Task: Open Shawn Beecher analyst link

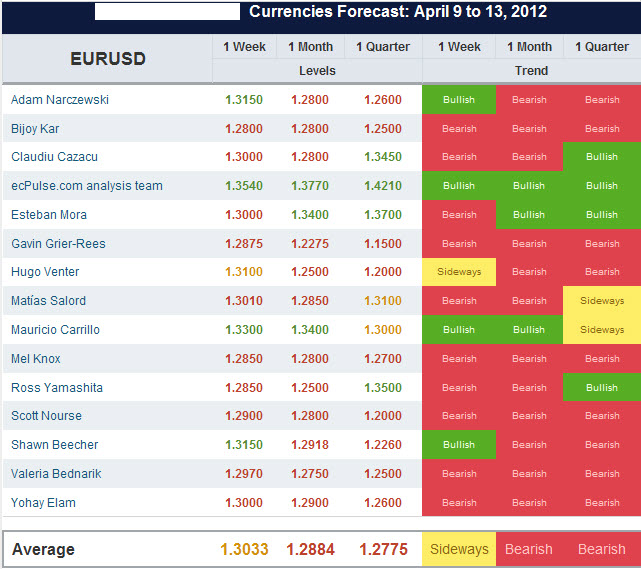Action: pyautogui.click(x=54, y=445)
